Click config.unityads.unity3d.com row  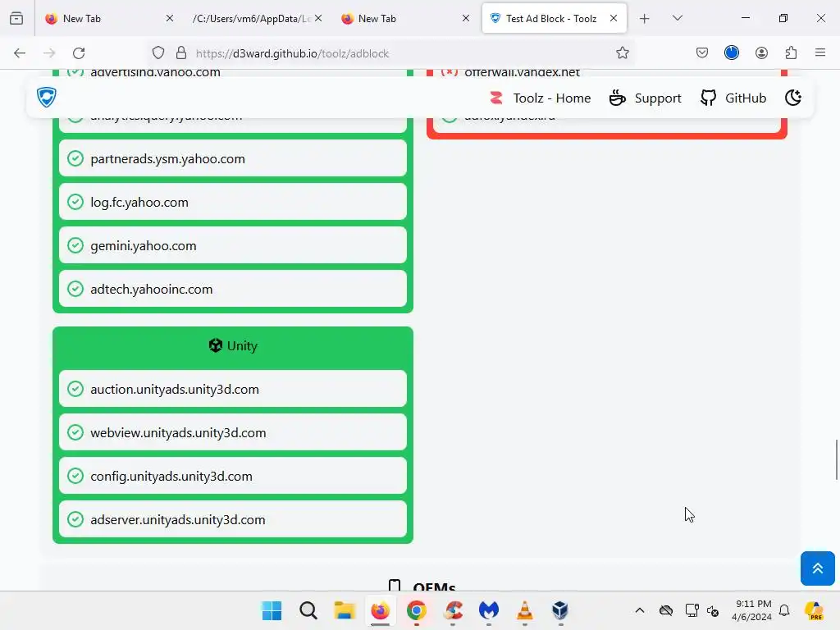232,476
